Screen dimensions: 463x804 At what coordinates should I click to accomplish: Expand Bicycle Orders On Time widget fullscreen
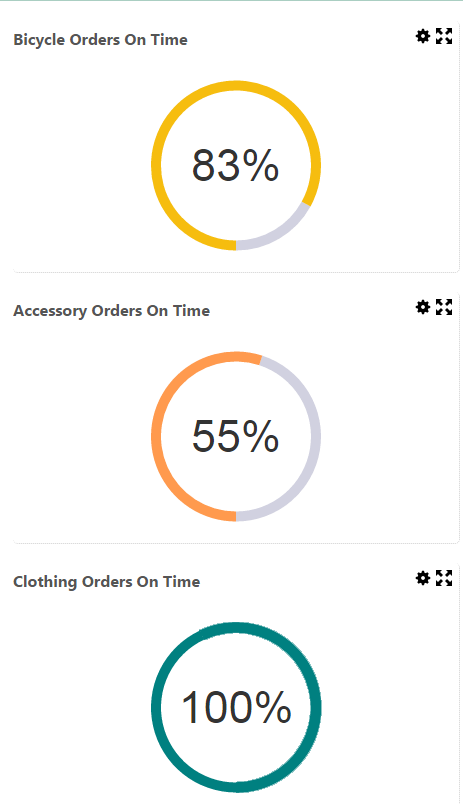[444, 36]
